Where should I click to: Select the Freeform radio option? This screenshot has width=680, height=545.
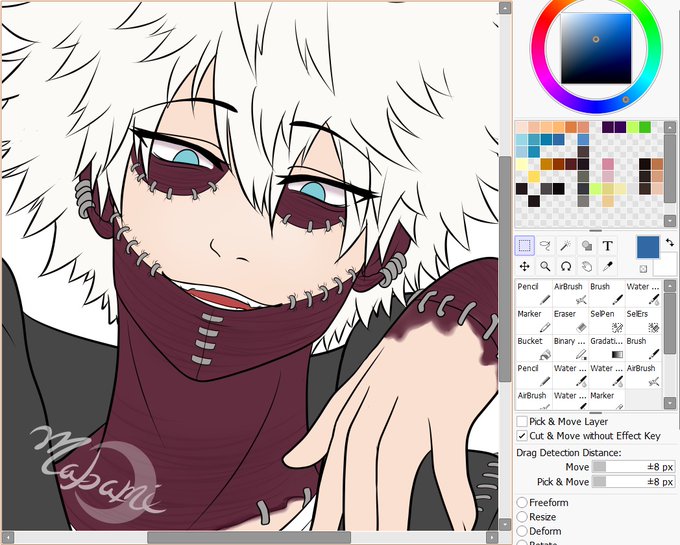[x=522, y=503]
